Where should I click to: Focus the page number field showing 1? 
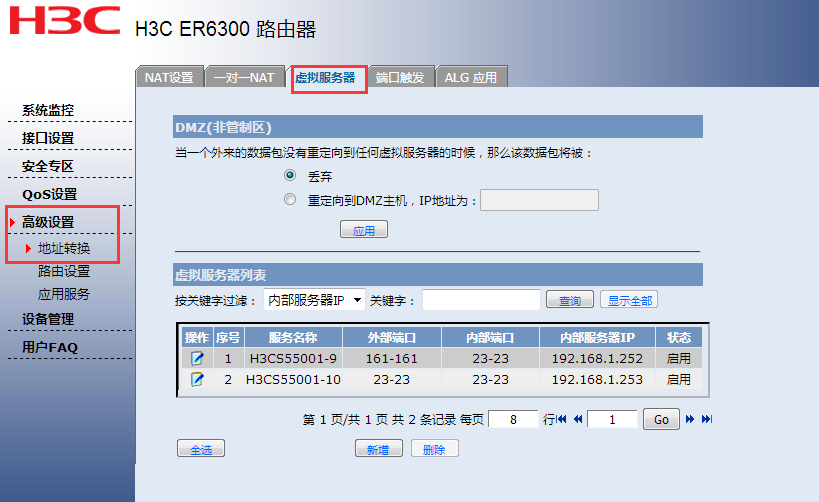pyautogui.click(x=612, y=419)
